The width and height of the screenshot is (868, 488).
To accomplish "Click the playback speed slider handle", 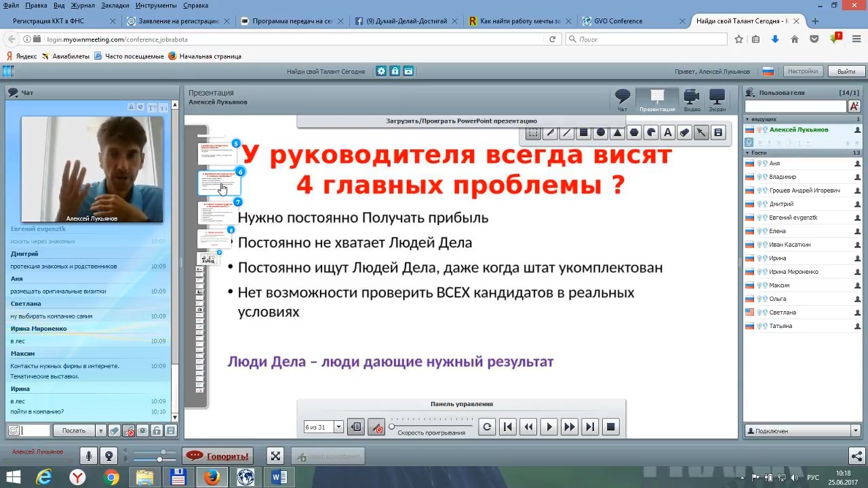I will point(391,426).
